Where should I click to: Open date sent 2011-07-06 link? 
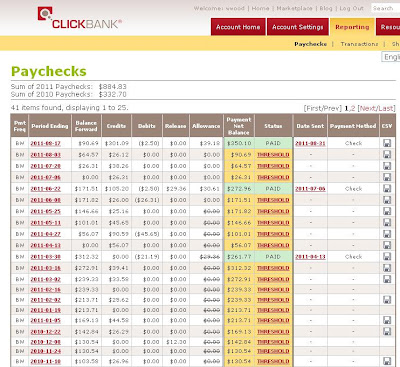[310, 189]
